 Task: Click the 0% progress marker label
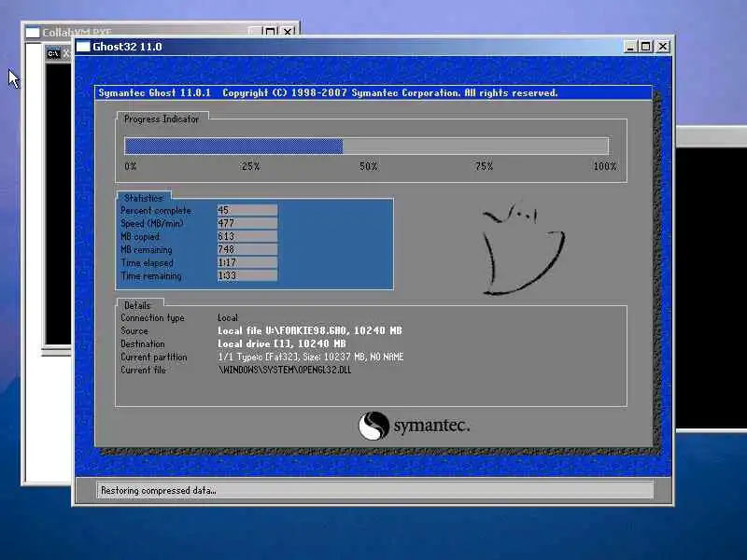[x=131, y=166]
